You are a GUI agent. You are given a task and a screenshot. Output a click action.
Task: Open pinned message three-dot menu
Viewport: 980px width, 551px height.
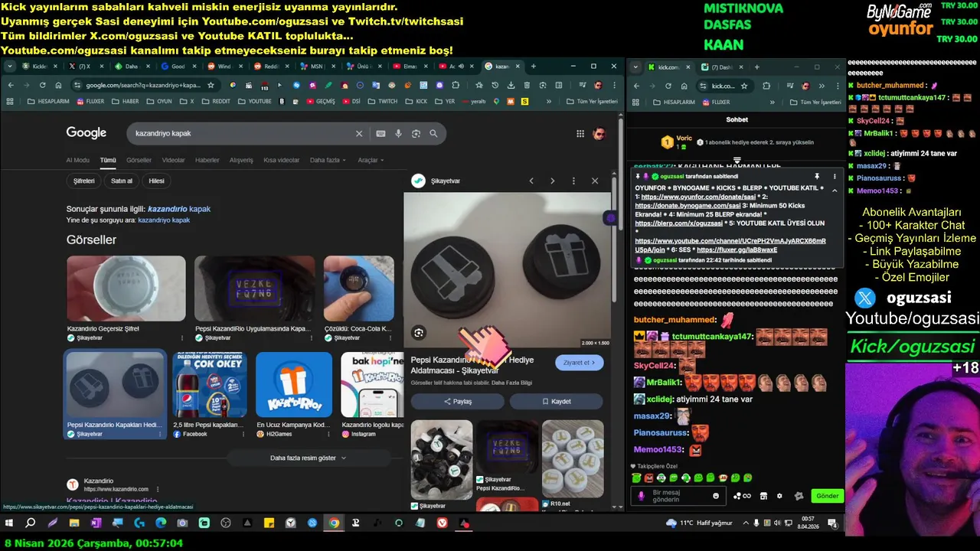click(x=835, y=176)
